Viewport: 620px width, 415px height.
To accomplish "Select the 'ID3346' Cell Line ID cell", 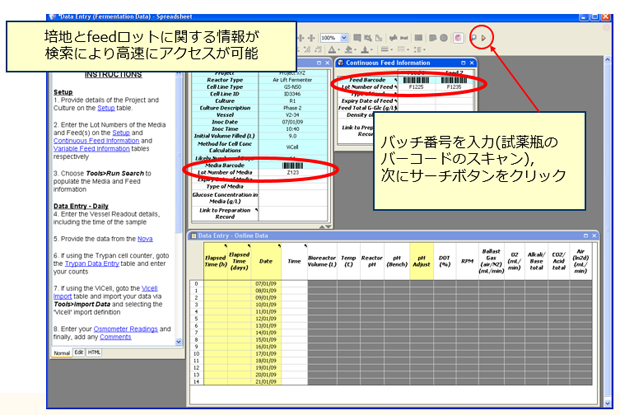I will (293, 94).
